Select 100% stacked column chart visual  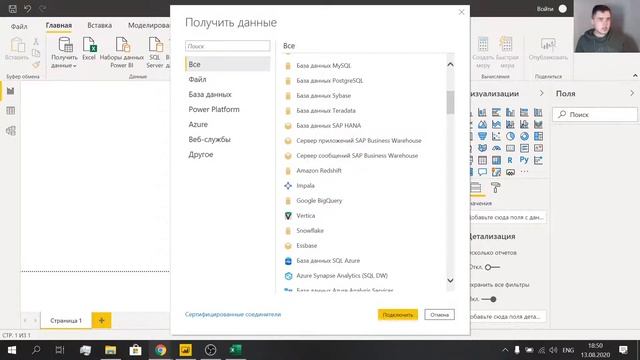538,112
